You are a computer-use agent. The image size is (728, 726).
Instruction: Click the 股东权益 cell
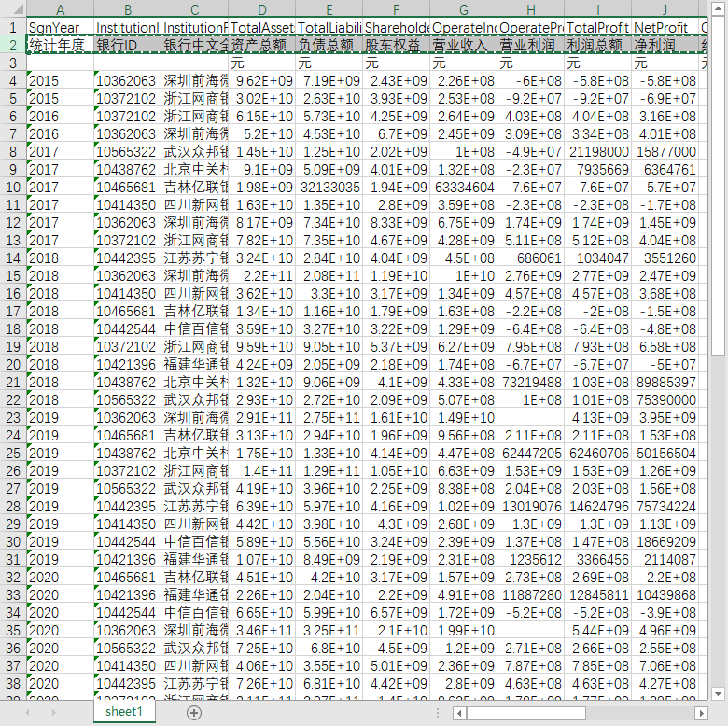(397, 45)
